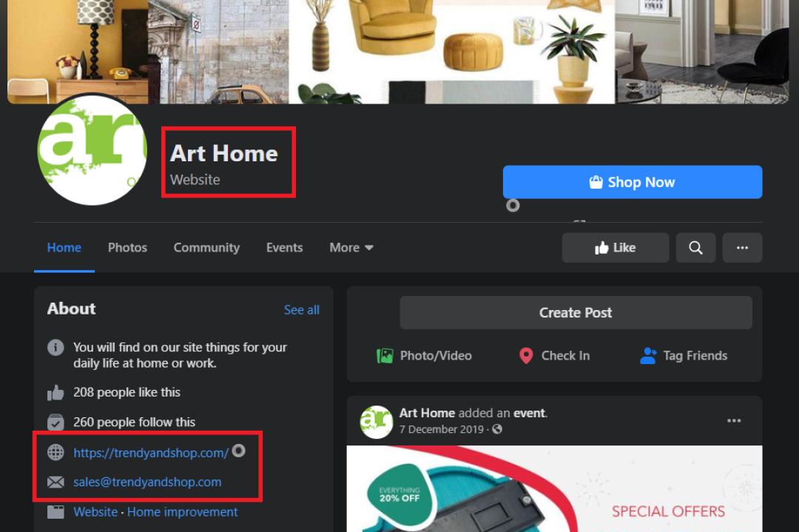Screen dimensions: 799x532
Task: Like the Art Home page
Action: click(x=615, y=248)
